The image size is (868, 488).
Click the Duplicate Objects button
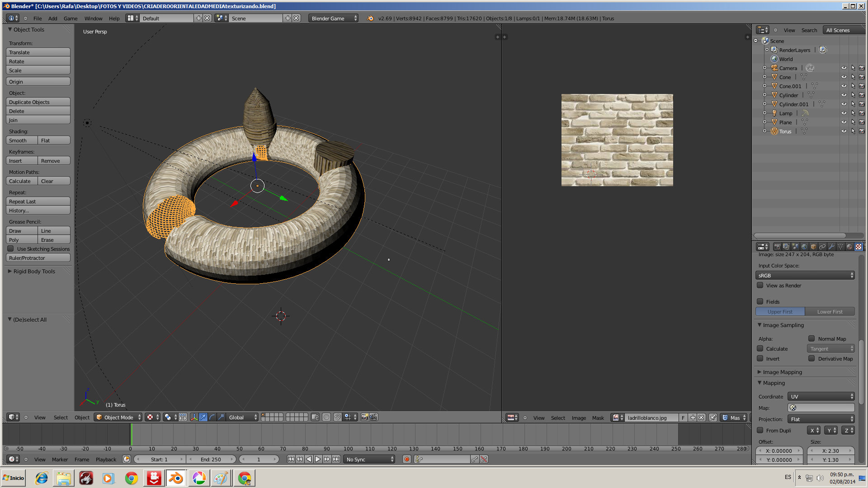coord(38,102)
